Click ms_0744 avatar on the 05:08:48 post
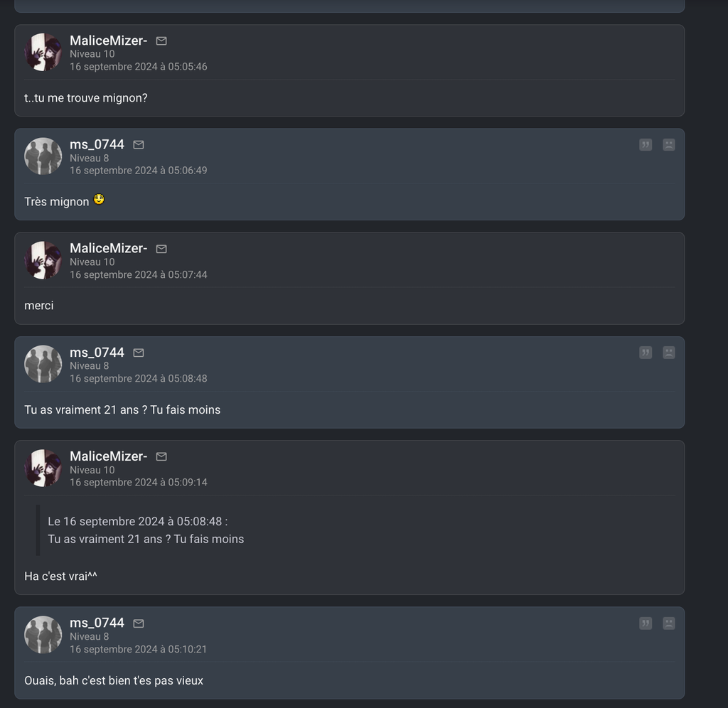The image size is (728, 708). 43,364
